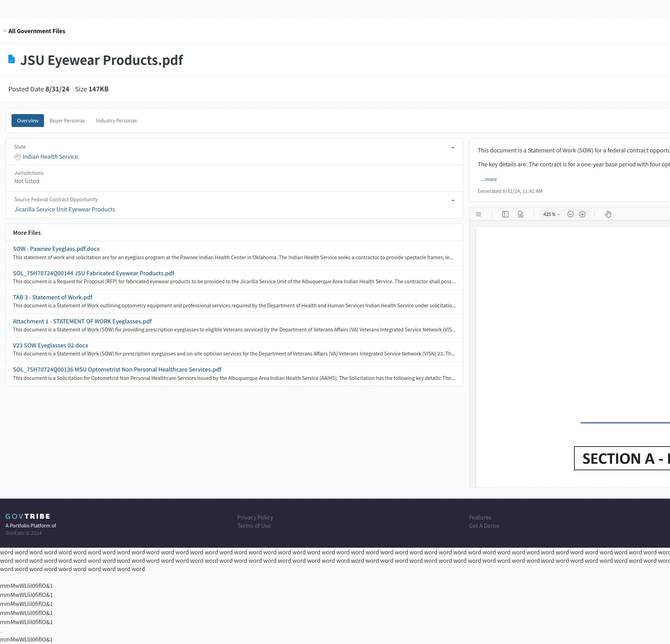Open the Privacy Policy footer link

coord(255,517)
